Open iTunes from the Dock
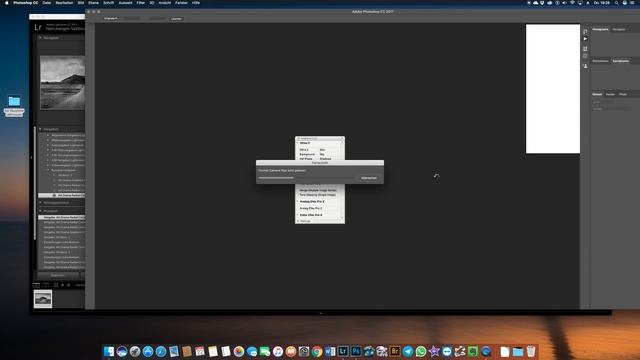The image size is (640, 360). 278,351
